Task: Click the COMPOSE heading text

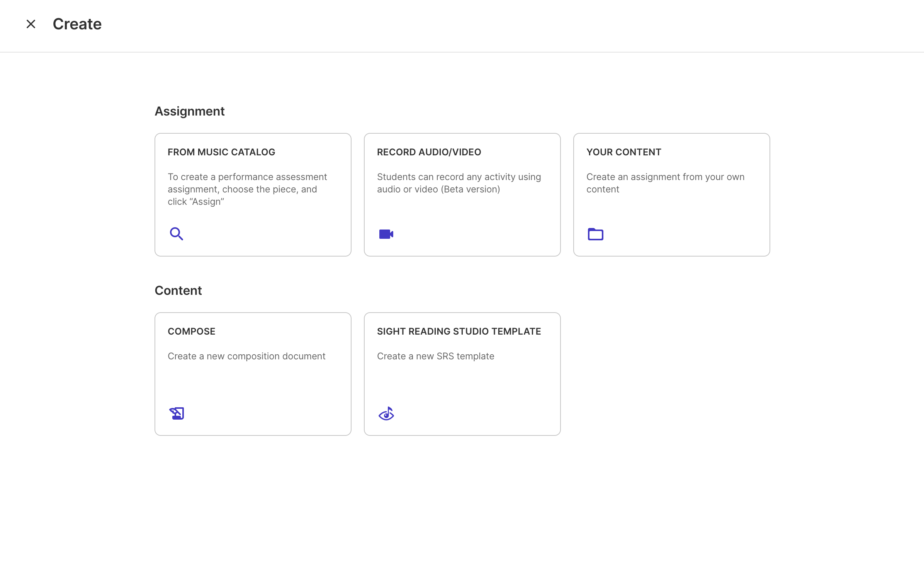Action: (x=191, y=332)
